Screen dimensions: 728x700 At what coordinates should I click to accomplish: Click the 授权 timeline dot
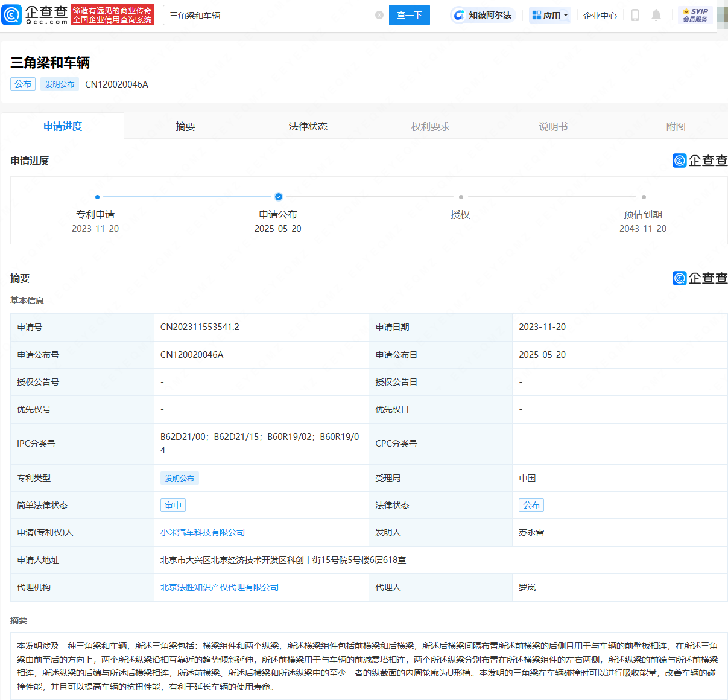pos(461,197)
